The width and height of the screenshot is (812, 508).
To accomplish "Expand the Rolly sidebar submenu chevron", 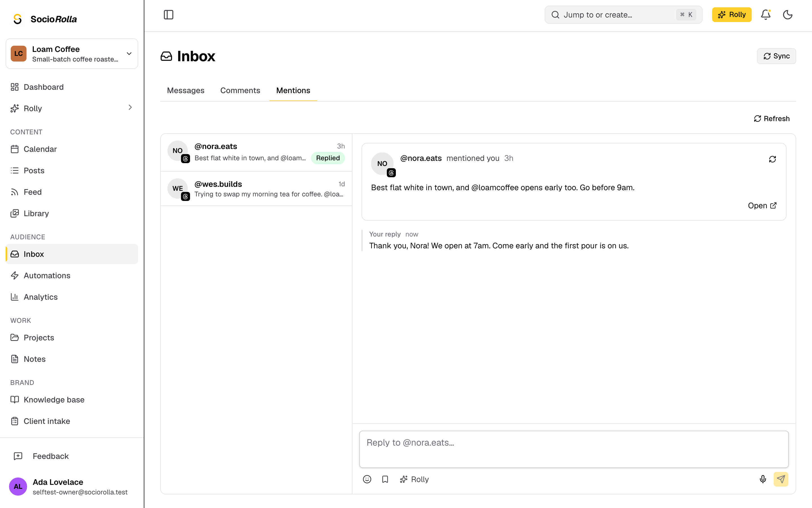I will pos(130,108).
